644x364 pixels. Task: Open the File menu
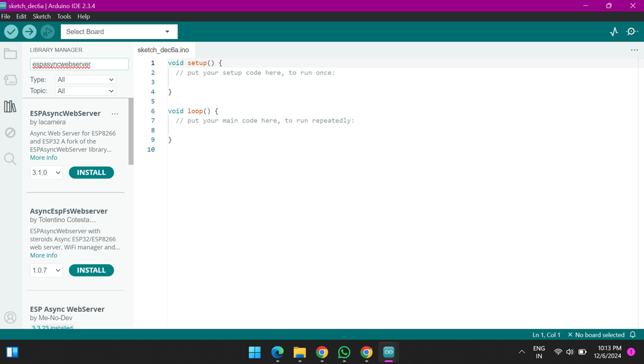[6, 16]
